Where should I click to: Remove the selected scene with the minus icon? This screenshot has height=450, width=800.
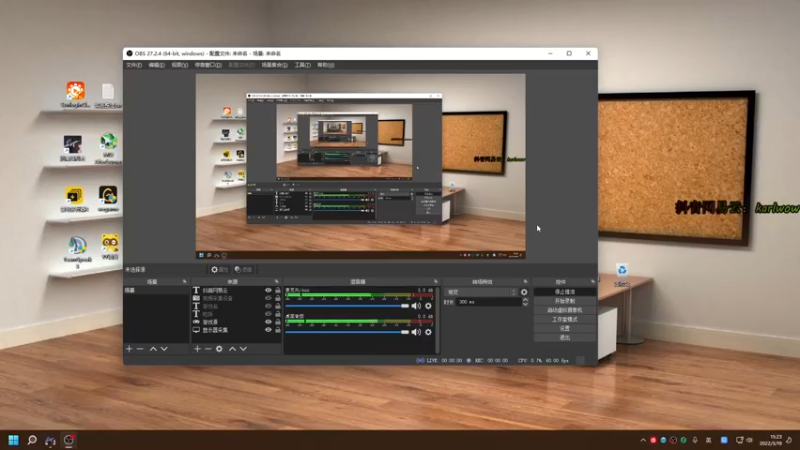click(x=140, y=349)
